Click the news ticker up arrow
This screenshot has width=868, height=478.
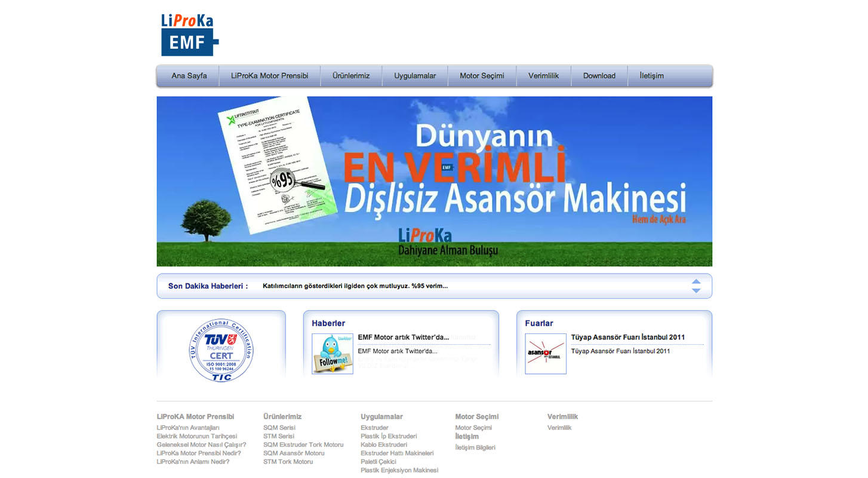click(696, 281)
